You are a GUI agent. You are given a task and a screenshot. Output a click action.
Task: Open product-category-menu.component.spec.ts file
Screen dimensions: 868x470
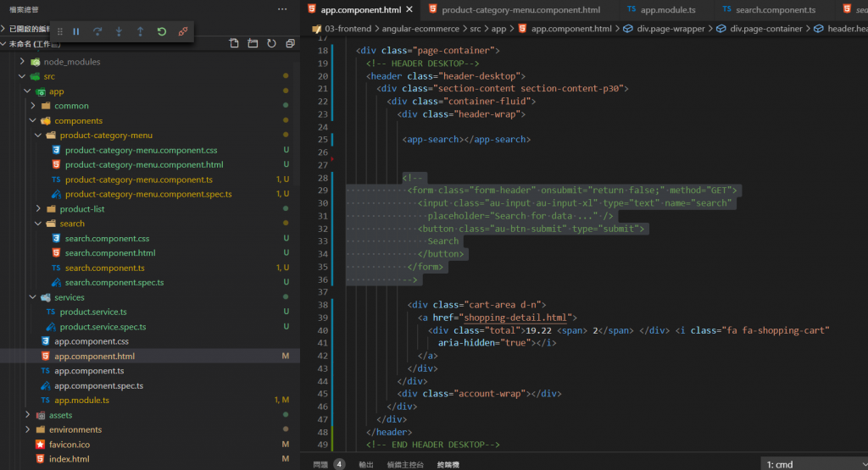point(148,194)
